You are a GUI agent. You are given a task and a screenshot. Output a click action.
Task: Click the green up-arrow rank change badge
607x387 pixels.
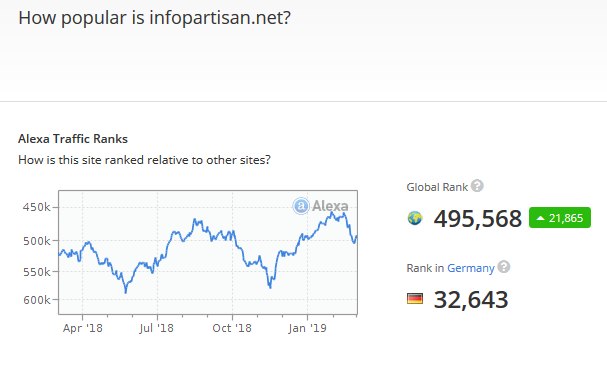tap(560, 218)
